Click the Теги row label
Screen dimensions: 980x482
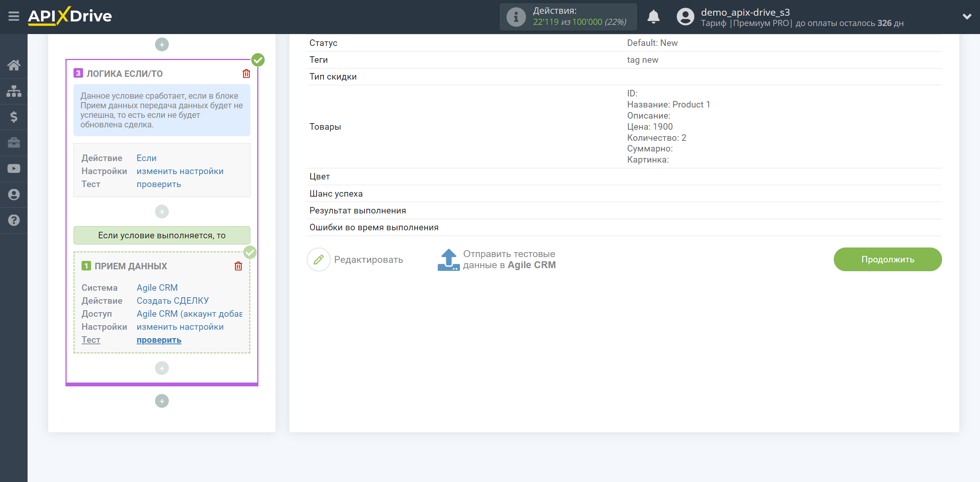318,60
